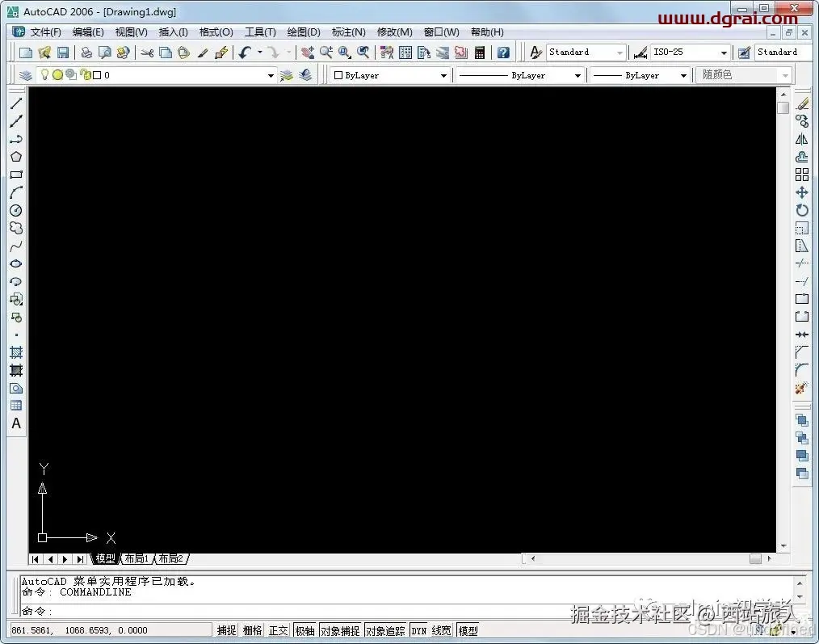Open the Hatch tool

pos(16,351)
